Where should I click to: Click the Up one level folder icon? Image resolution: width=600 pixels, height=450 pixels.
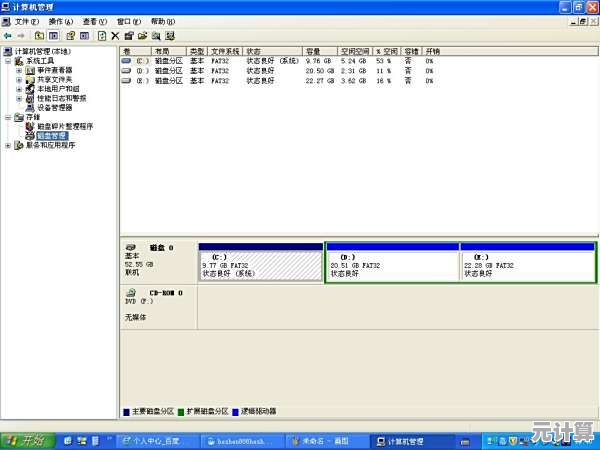pyautogui.click(x=38, y=35)
